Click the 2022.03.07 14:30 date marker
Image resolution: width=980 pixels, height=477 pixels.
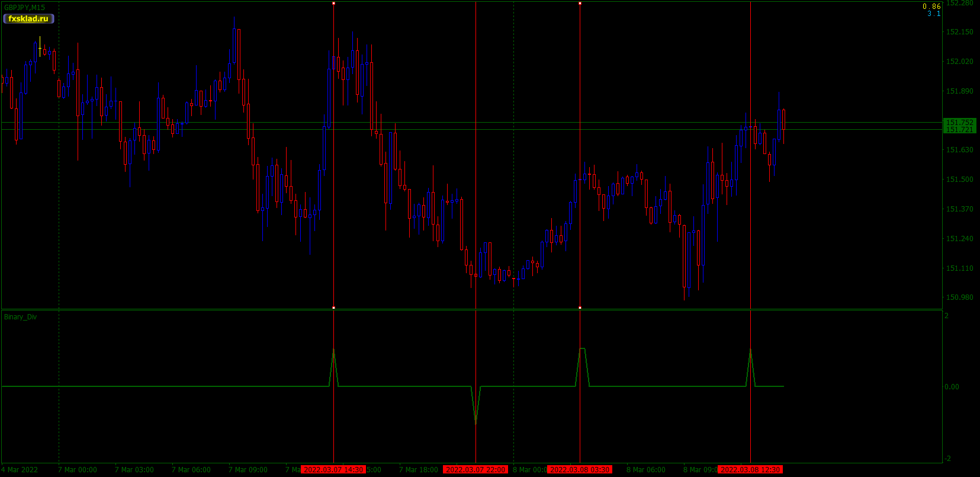(x=333, y=470)
